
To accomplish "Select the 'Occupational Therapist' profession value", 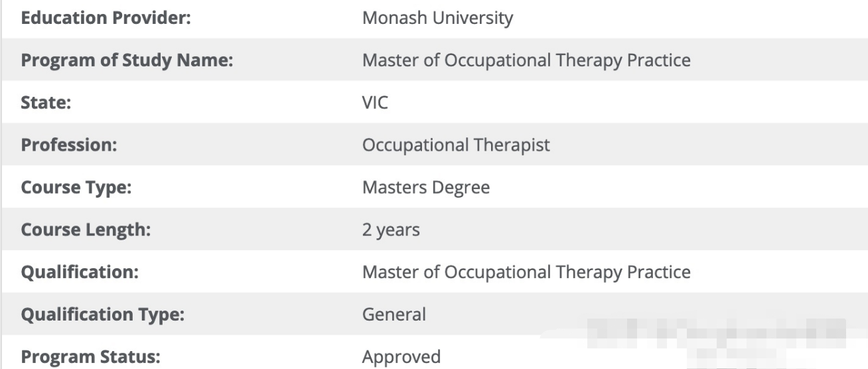I will (x=456, y=145).
